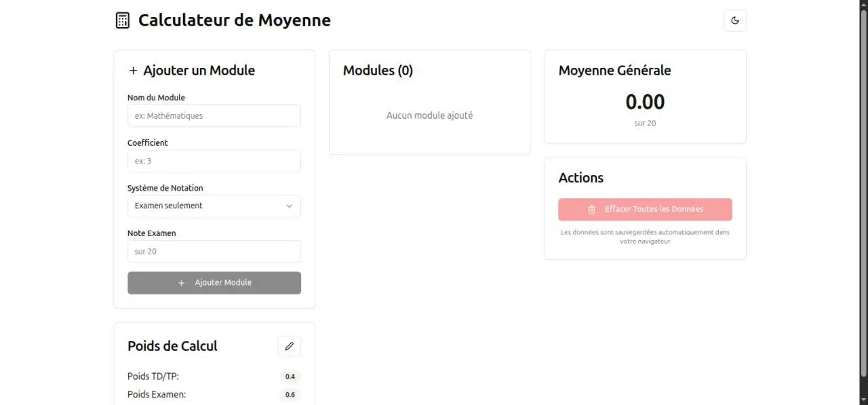
Task: Click the Poids TD/TP 0.4 badge
Action: coord(290,377)
